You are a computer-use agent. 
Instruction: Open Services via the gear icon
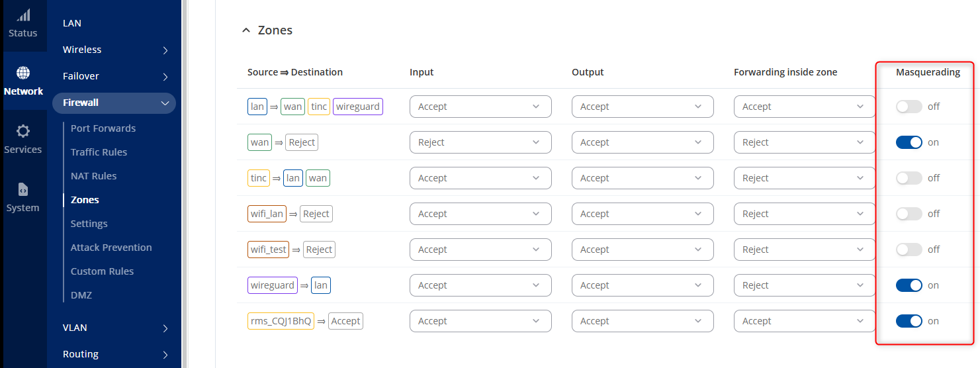click(x=23, y=131)
